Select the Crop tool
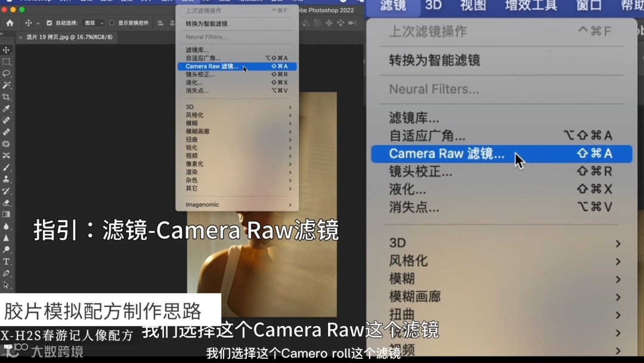 (x=6, y=97)
